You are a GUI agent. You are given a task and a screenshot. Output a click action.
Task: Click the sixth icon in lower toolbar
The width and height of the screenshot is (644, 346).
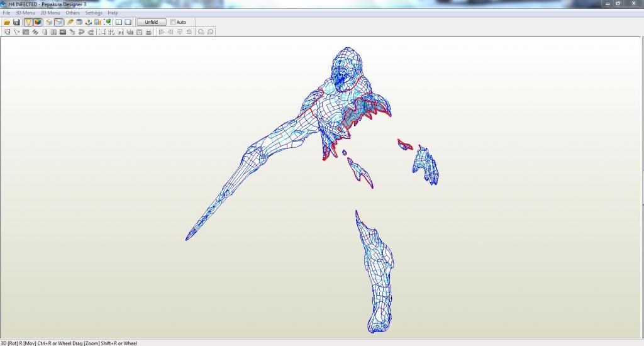[54, 32]
